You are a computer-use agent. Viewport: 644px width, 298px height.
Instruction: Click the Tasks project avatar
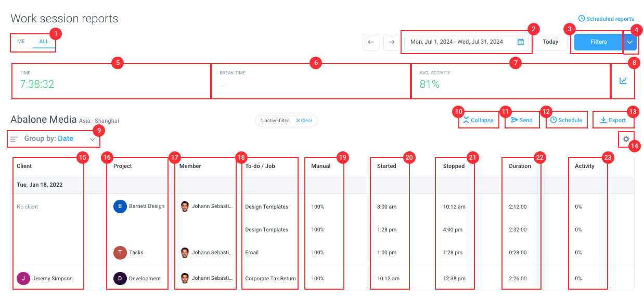pos(120,253)
